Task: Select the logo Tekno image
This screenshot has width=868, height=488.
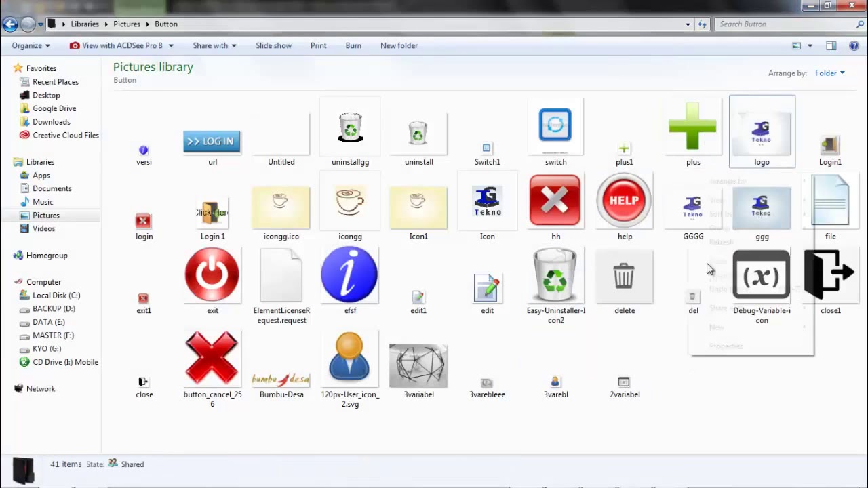Action: [762, 133]
